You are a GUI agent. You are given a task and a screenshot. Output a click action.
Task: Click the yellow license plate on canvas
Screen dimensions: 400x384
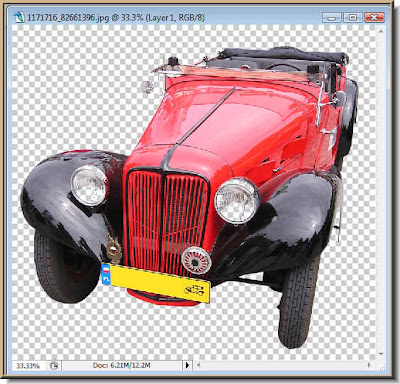(x=156, y=283)
